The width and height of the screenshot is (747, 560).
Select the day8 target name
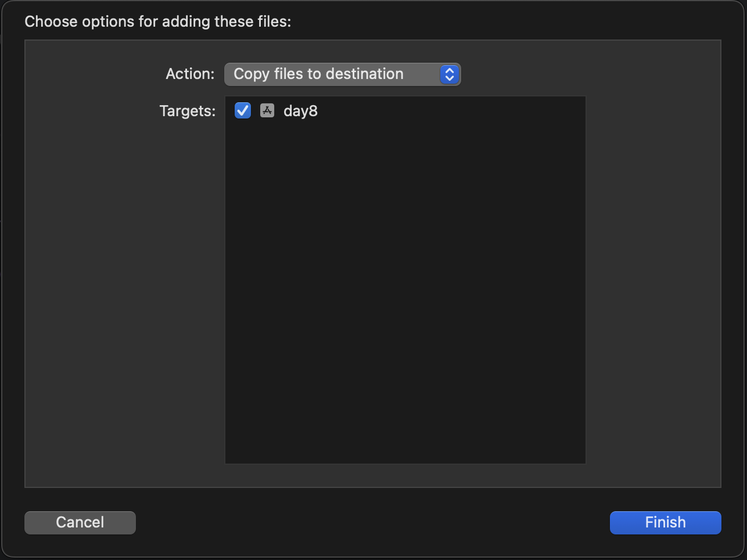pos(300,111)
